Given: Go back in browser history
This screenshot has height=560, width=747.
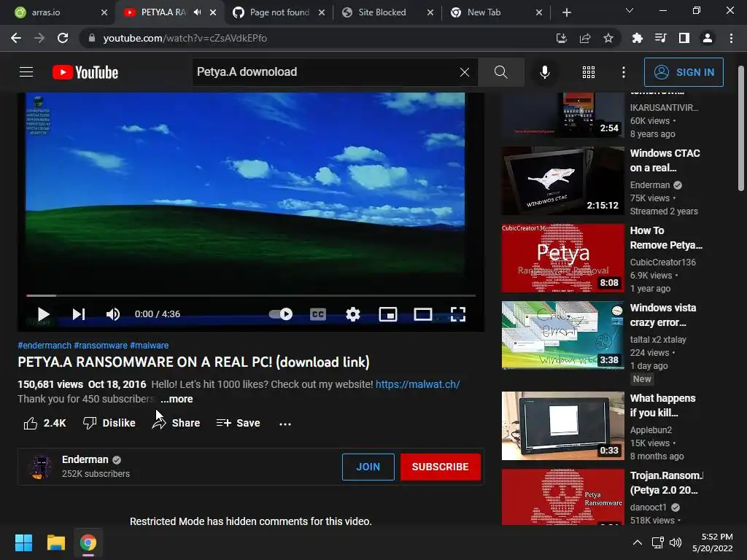Looking at the screenshot, I should click(16, 38).
